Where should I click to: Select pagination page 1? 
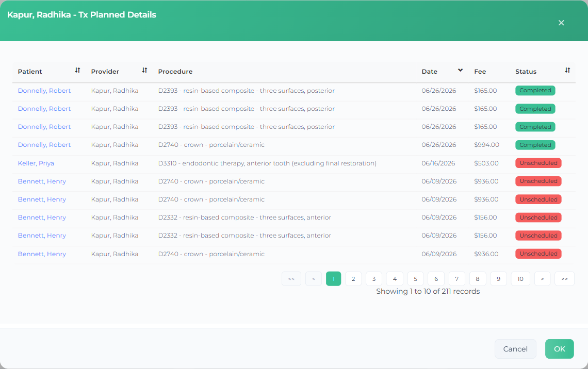pos(333,279)
